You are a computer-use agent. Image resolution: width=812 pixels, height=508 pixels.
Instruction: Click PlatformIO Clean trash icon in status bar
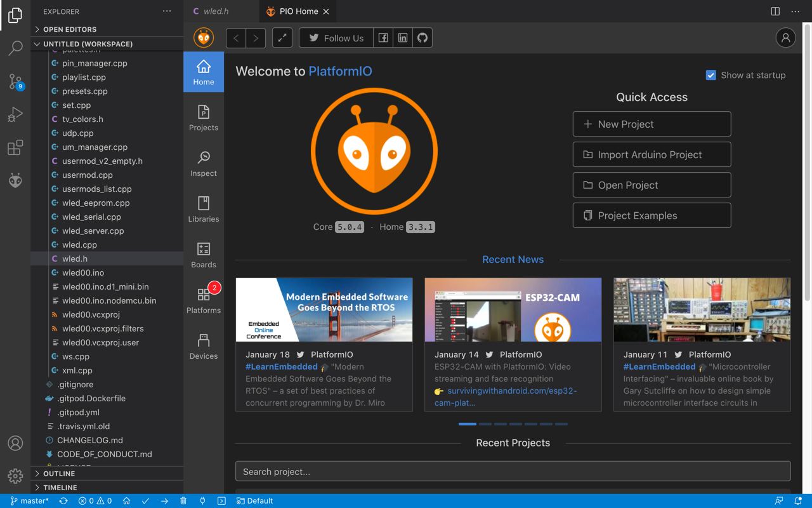click(x=183, y=501)
